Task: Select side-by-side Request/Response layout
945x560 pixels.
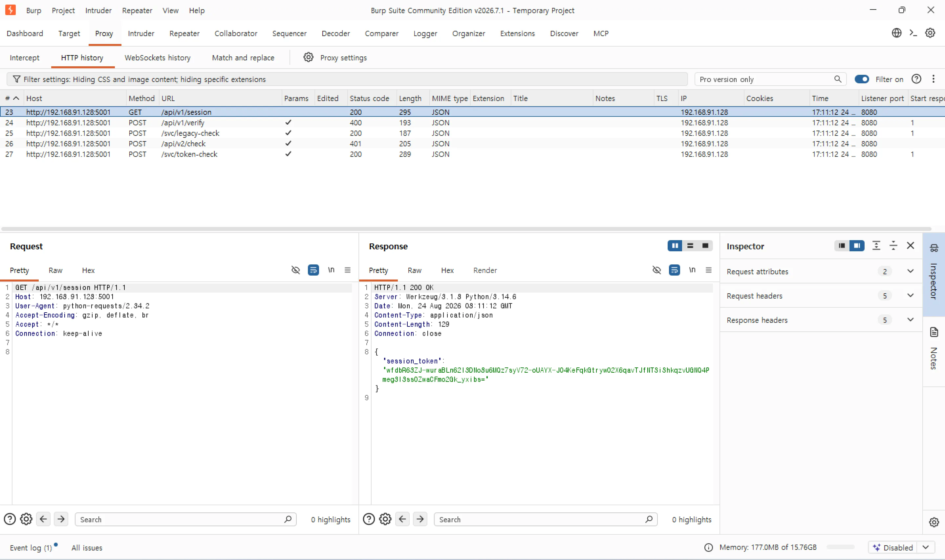Action: click(675, 246)
